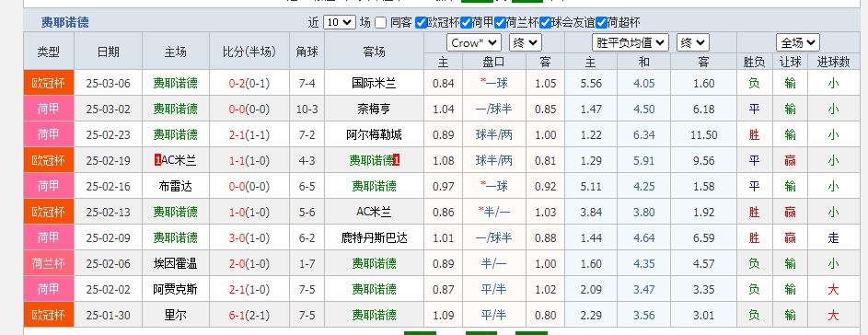Viewport: 868px width, 335px height.
Task: Open 埃因霍温 team link
Action: point(176,263)
